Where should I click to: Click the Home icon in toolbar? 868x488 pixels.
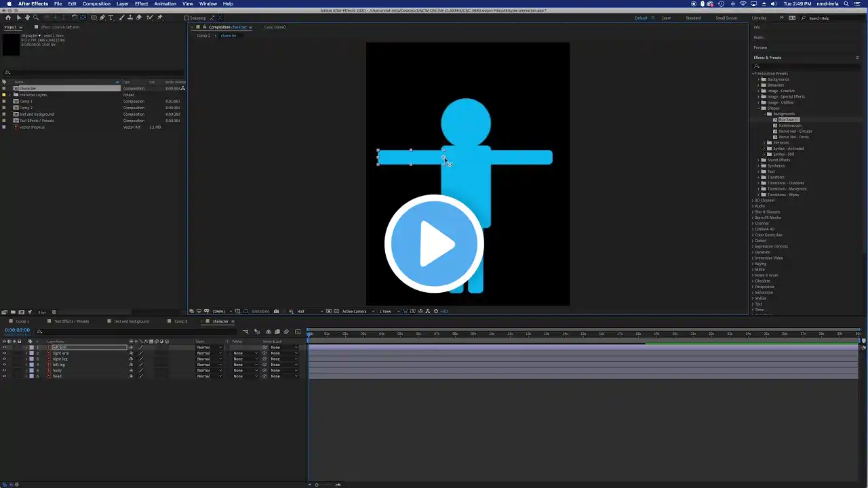click(8, 18)
